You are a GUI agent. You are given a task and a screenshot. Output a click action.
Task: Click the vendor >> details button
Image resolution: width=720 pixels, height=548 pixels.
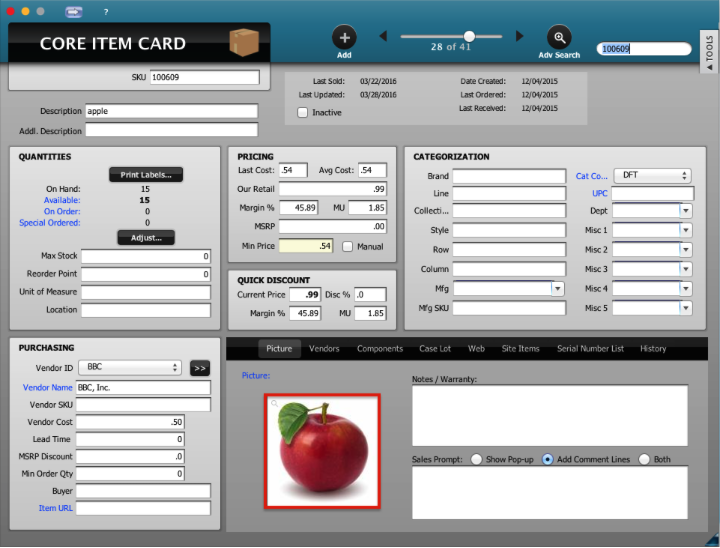point(200,368)
